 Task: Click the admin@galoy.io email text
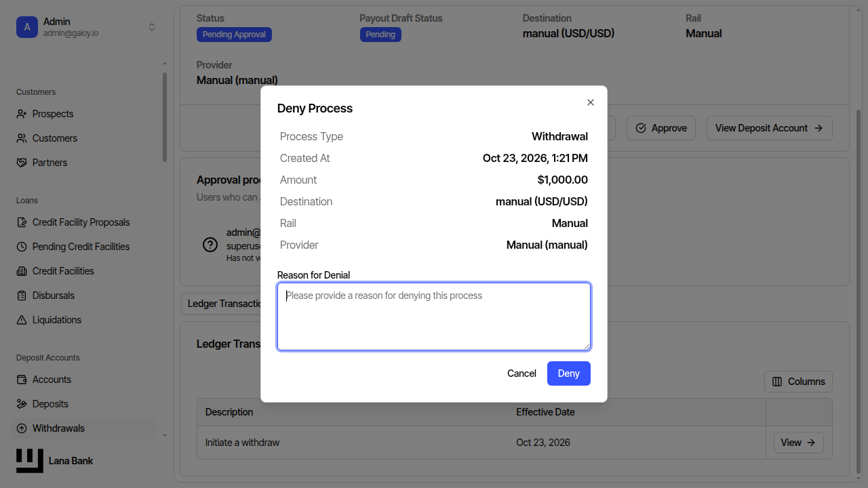click(71, 33)
